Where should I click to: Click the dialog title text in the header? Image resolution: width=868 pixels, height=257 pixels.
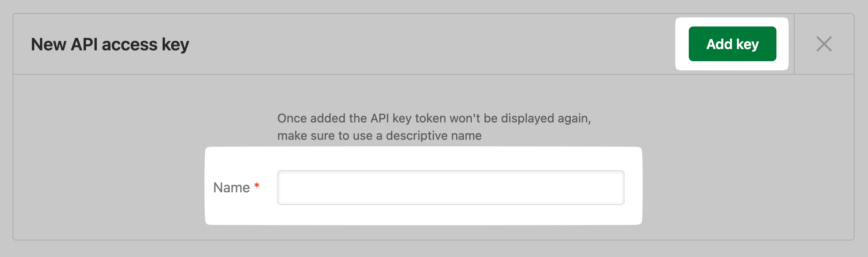click(x=110, y=44)
